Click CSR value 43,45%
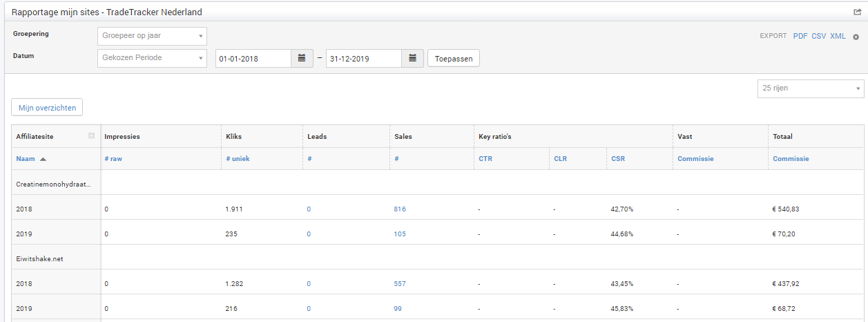The width and height of the screenshot is (868, 322). click(622, 283)
